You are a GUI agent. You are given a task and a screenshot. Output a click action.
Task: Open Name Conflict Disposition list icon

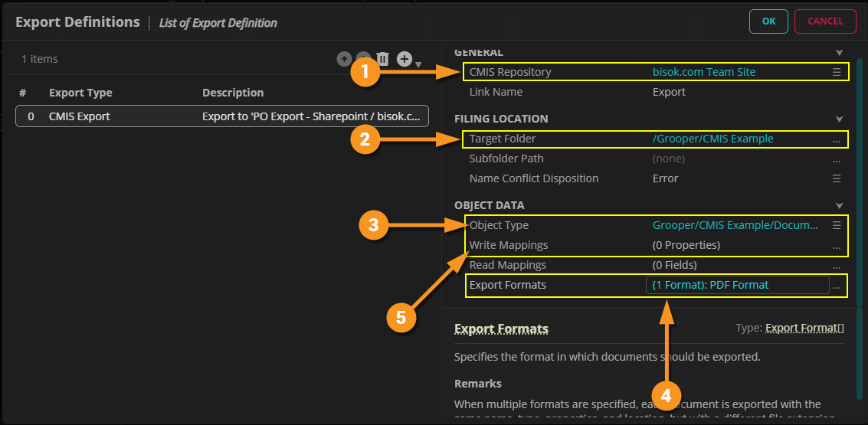click(x=837, y=178)
